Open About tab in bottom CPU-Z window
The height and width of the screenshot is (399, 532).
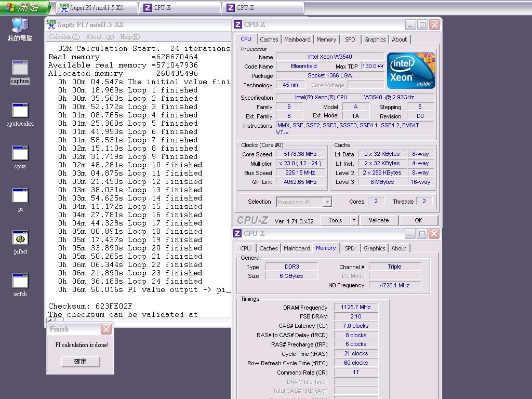click(398, 248)
